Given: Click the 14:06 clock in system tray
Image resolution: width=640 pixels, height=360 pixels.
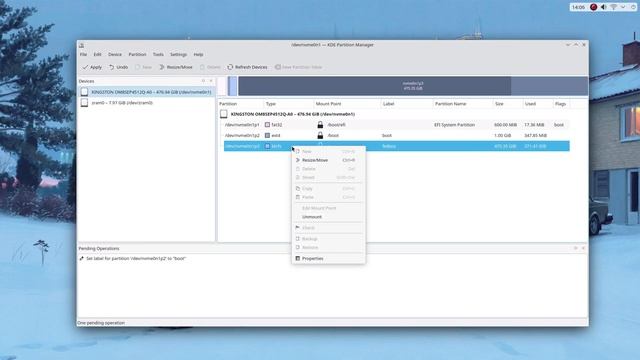Looking at the screenshot, I should point(578,7).
